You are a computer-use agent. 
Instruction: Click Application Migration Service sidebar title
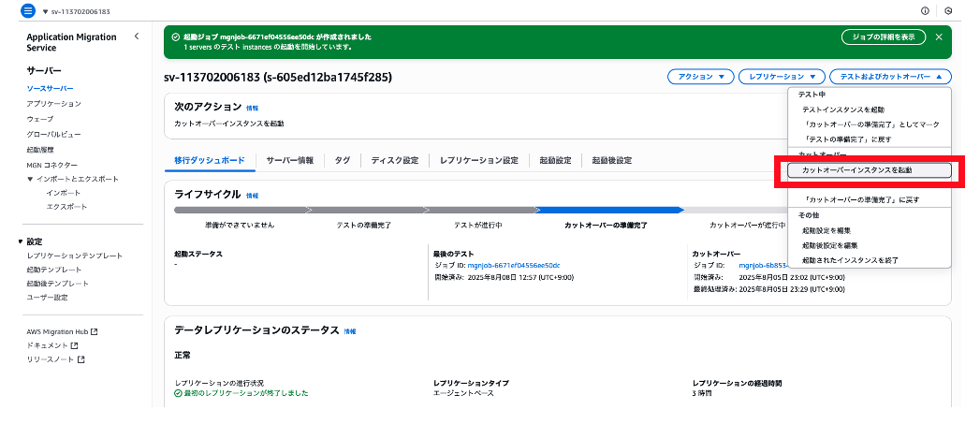tap(71, 42)
